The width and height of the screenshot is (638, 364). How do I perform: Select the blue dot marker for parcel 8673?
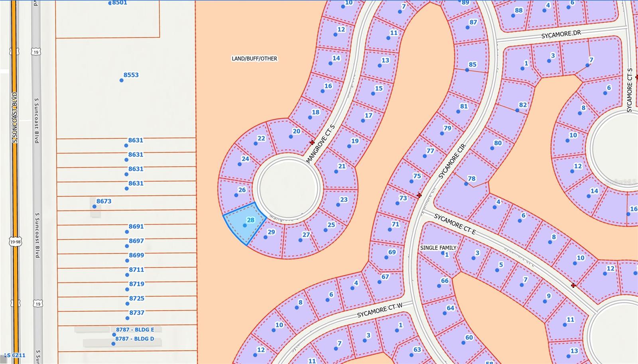pos(95,207)
